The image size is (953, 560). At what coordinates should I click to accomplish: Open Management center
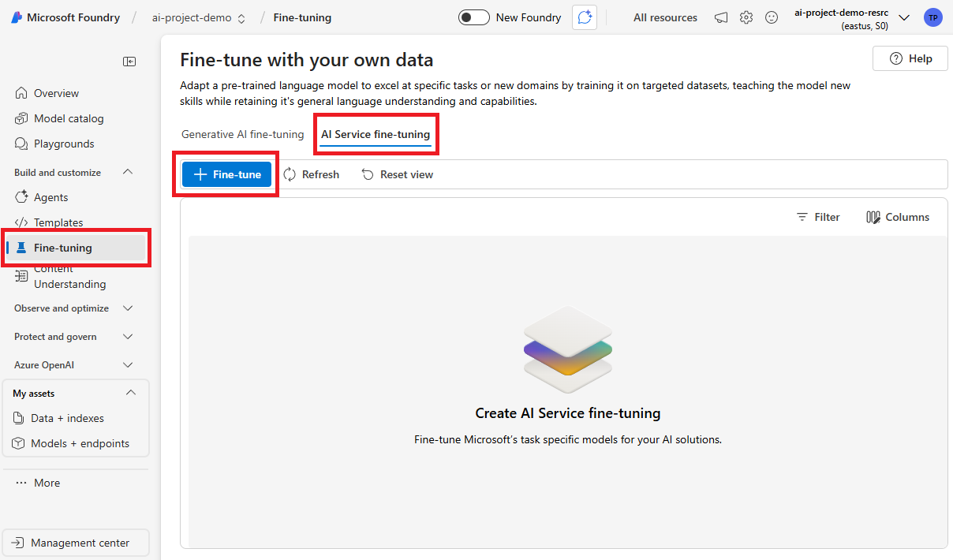[76, 543]
